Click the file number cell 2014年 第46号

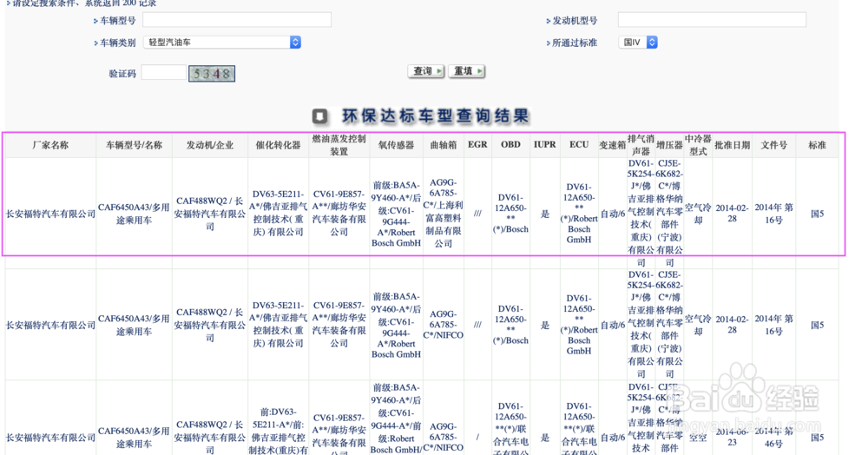[x=774, y=438]
